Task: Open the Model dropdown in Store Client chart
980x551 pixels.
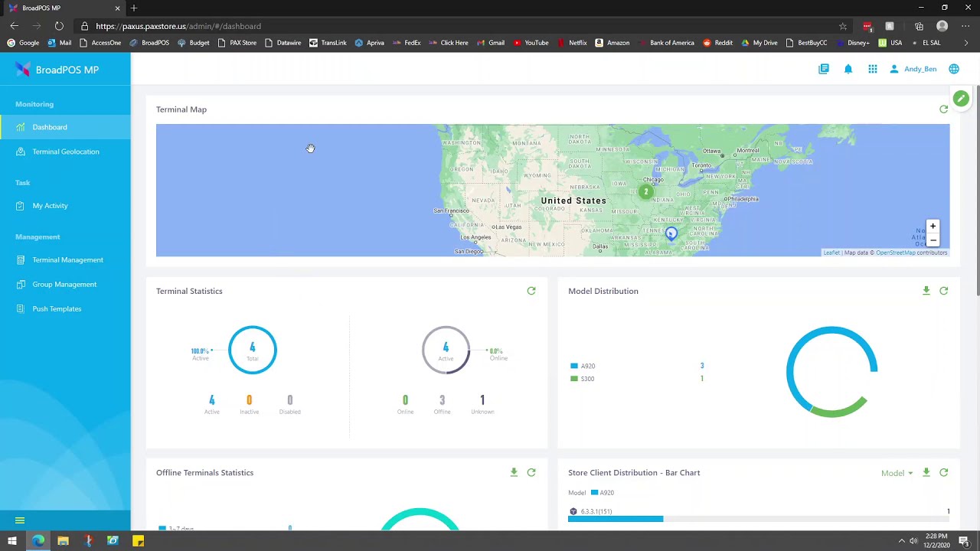Action: tap(897, 473)
